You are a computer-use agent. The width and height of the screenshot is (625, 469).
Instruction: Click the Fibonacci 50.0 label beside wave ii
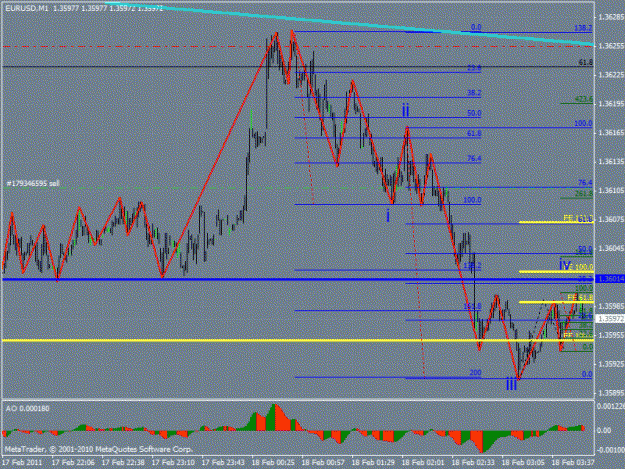(x=474, y=113)
